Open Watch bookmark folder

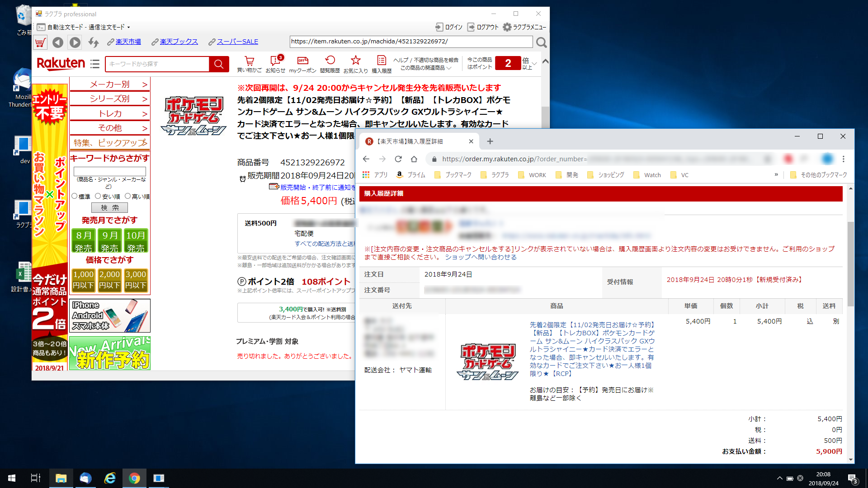(647, 175)
